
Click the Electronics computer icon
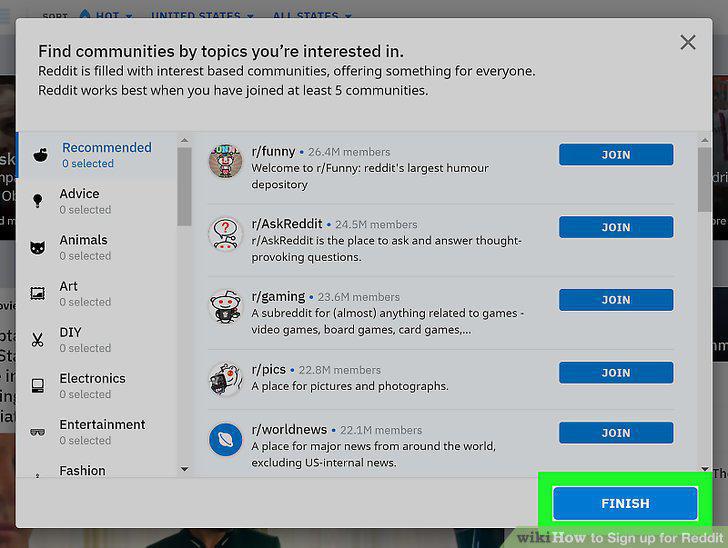[38, 386]
